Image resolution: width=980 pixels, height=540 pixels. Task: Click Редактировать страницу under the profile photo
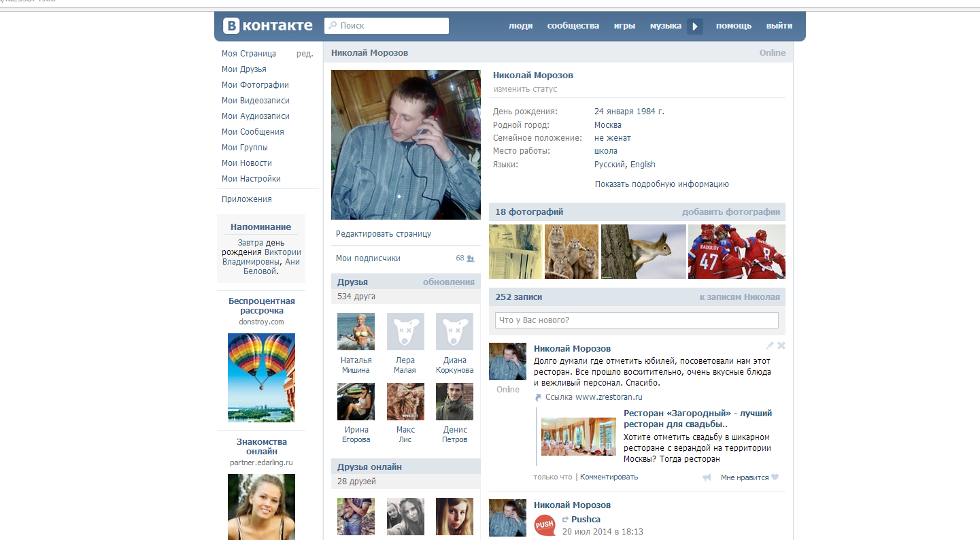[x=384, y=234]
